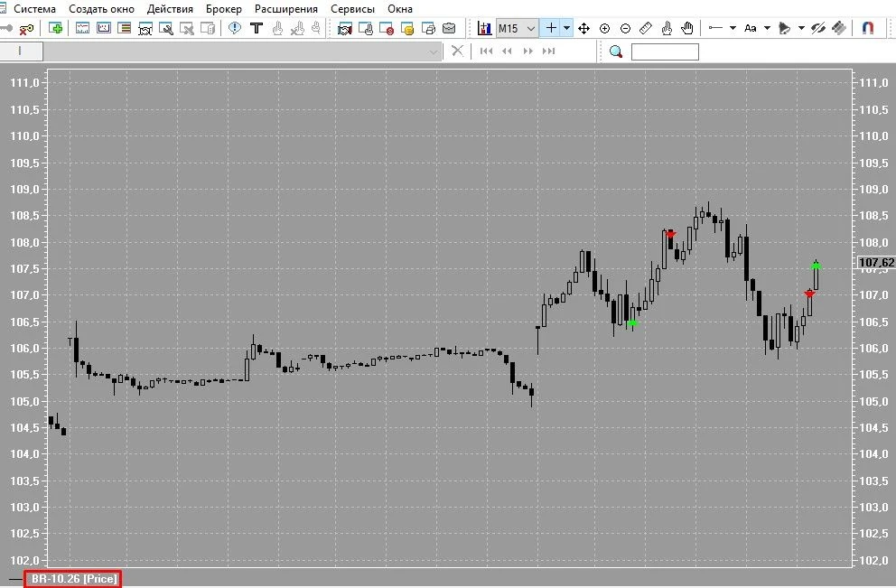Screen dimensions: 896x588
Task: Select the four-arrow move tool
Action: 584,28
